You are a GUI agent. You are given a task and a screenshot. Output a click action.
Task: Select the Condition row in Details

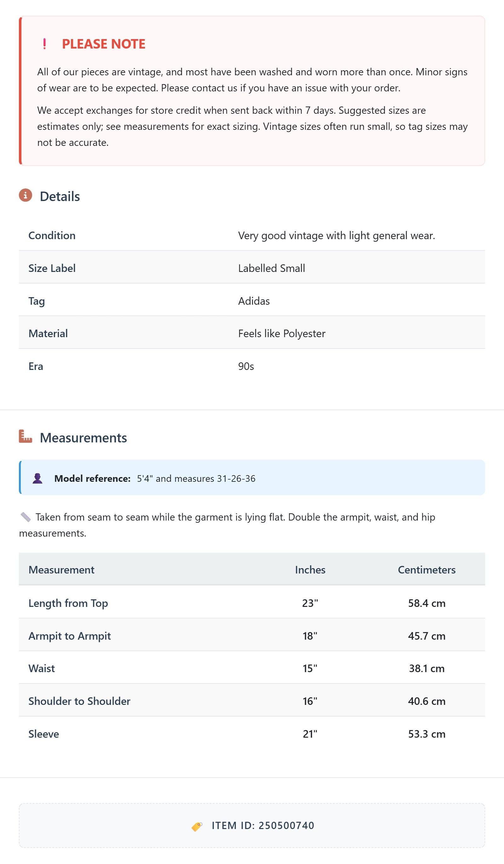pos(252,236)
